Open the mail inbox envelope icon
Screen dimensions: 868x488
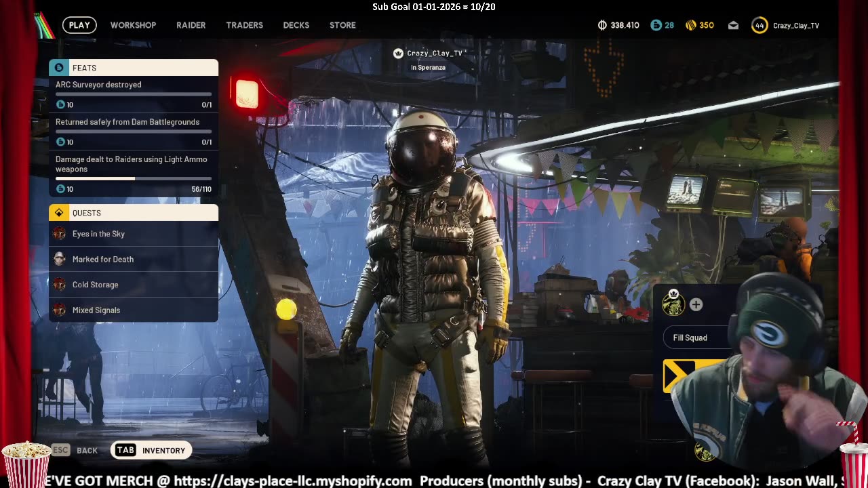click(x=733, y=26)
